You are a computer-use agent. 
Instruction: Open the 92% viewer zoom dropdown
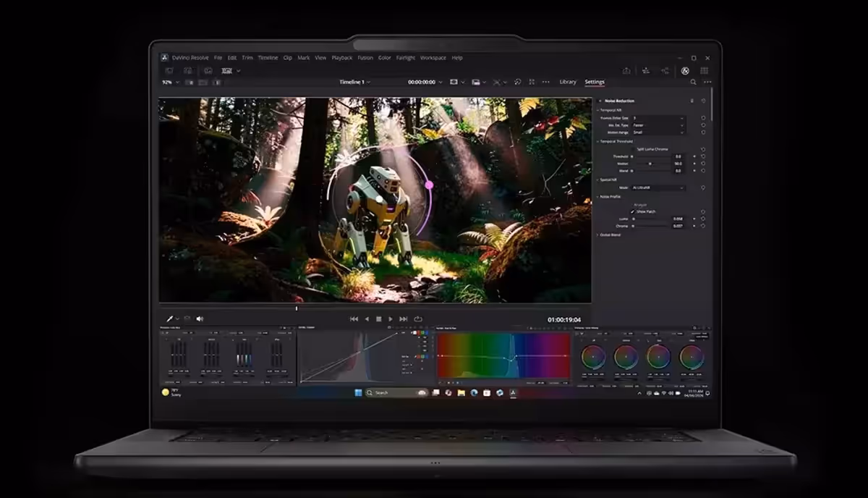point(171,82)
